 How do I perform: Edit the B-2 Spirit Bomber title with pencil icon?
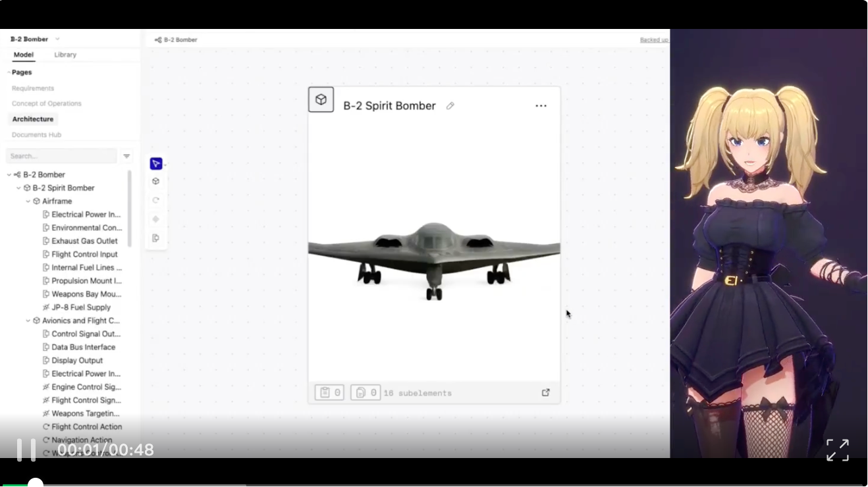coord(450,106)
